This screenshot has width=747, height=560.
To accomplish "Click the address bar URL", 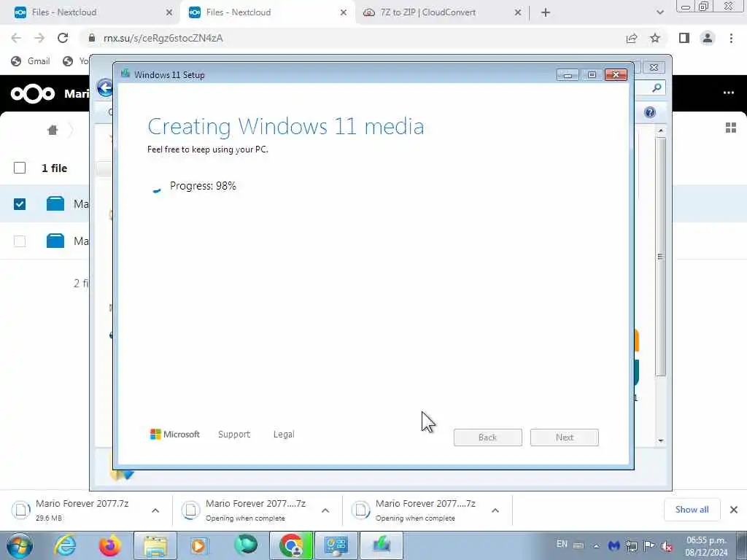I will pyautogui.click(x=163, y=38).
